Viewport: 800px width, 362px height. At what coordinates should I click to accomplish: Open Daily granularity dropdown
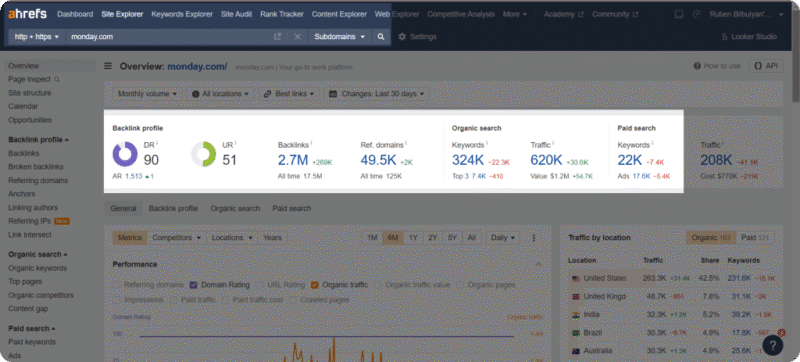coord(503,238)
